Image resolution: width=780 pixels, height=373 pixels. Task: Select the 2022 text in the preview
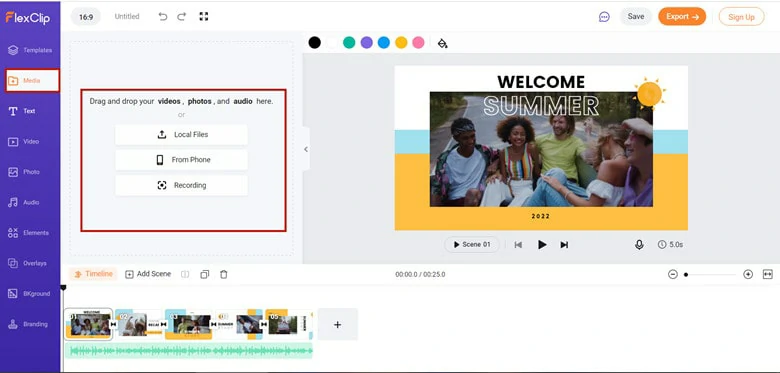(541, 216)
